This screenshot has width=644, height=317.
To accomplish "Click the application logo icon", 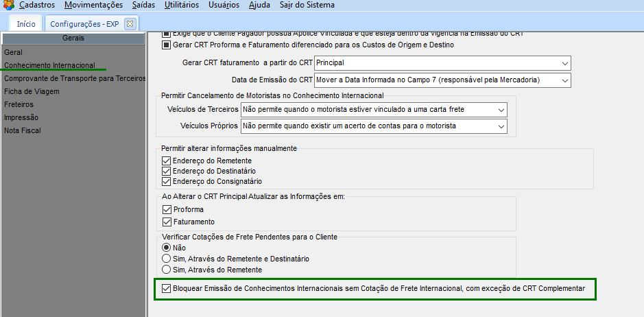I will (x=8, y=5).
